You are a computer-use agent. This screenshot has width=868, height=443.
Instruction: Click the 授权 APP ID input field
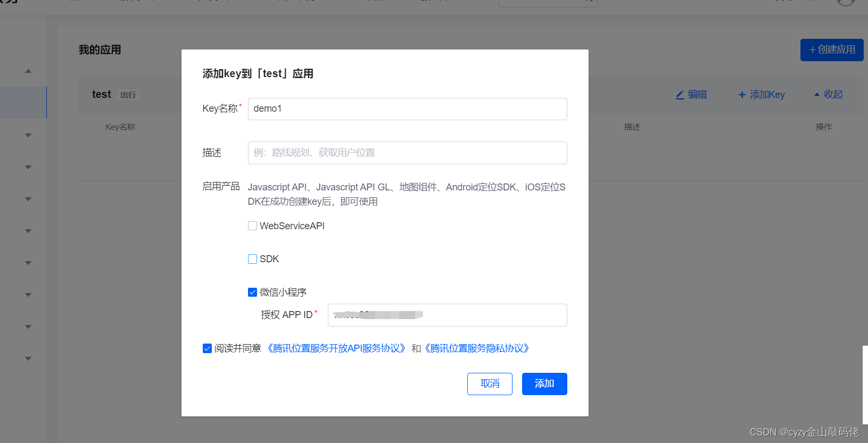click(x=447, y=315)
